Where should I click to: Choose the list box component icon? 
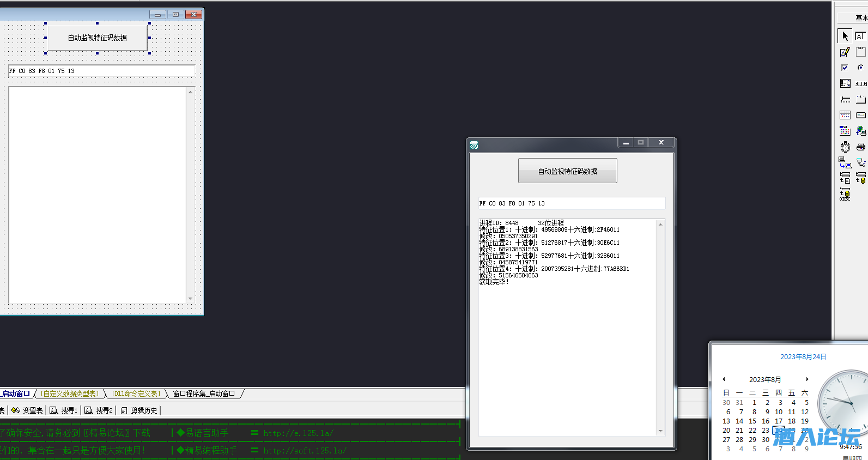pos(845,83)
